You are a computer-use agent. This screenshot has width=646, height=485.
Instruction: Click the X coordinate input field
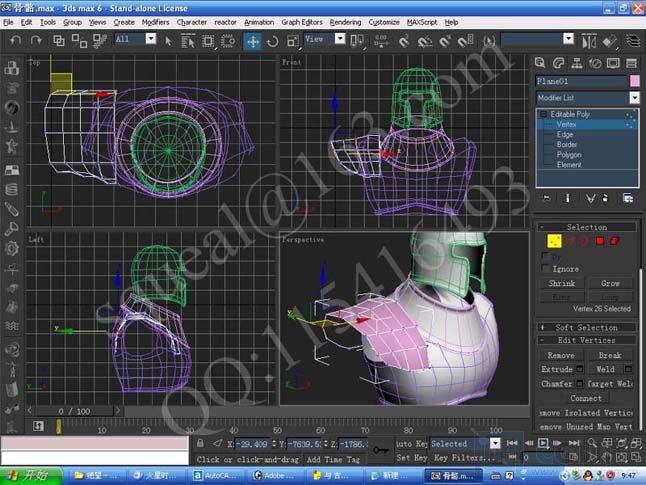click(253, 444)
